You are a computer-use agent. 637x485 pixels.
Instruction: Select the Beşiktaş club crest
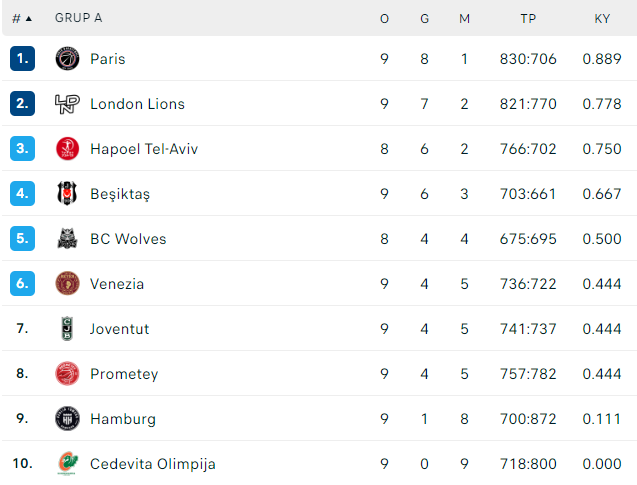(x=67, y=193)
